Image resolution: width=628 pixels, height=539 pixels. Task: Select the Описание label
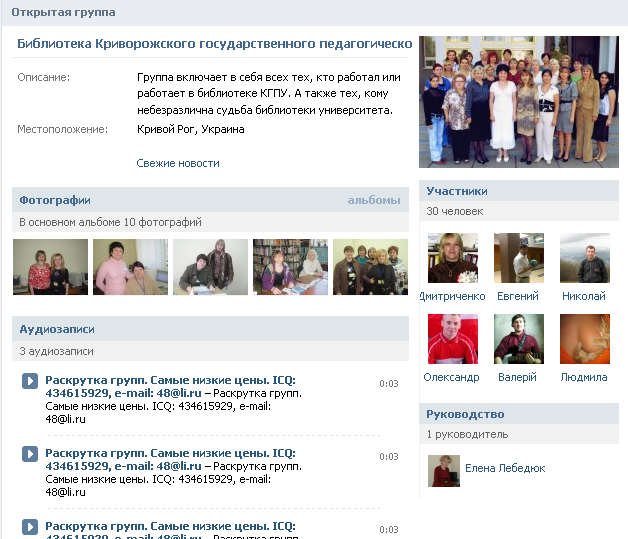[x=43, y=77]
